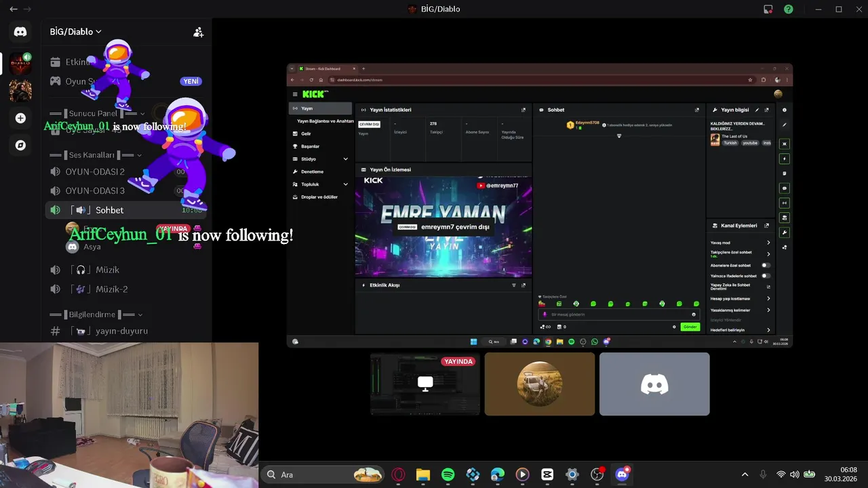Collapse Sunucu Panel category
Image resolution: width=868 pixels, height=488 pixels.
97,113
